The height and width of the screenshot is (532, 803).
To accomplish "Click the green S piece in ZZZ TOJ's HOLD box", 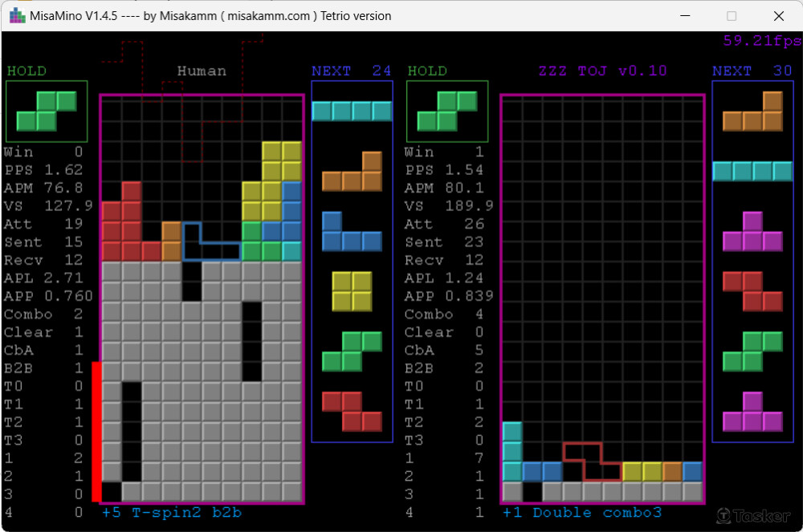I will (446, 111).
